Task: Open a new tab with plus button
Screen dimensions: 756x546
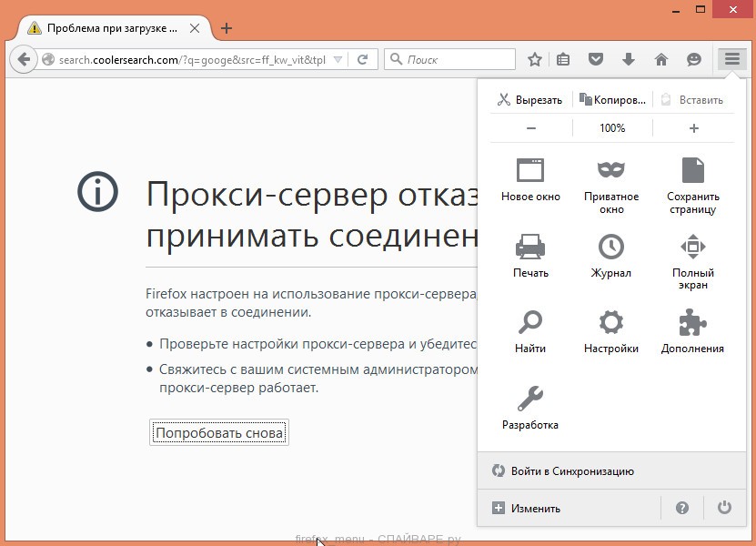Action: coord(227,28)
